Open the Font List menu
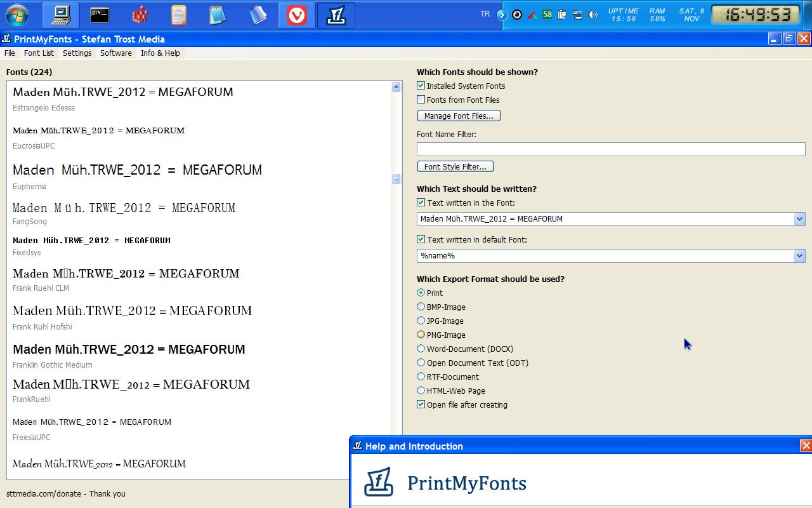 pos(39,53)
